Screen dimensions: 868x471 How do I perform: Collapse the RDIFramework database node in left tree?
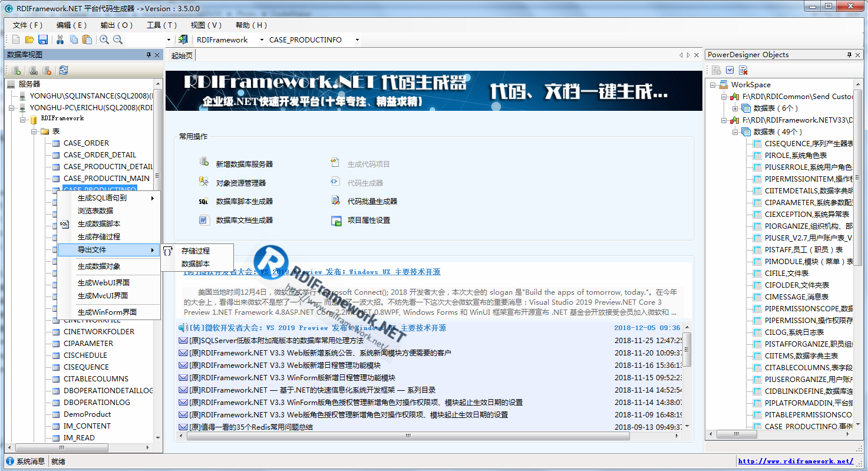22,120
